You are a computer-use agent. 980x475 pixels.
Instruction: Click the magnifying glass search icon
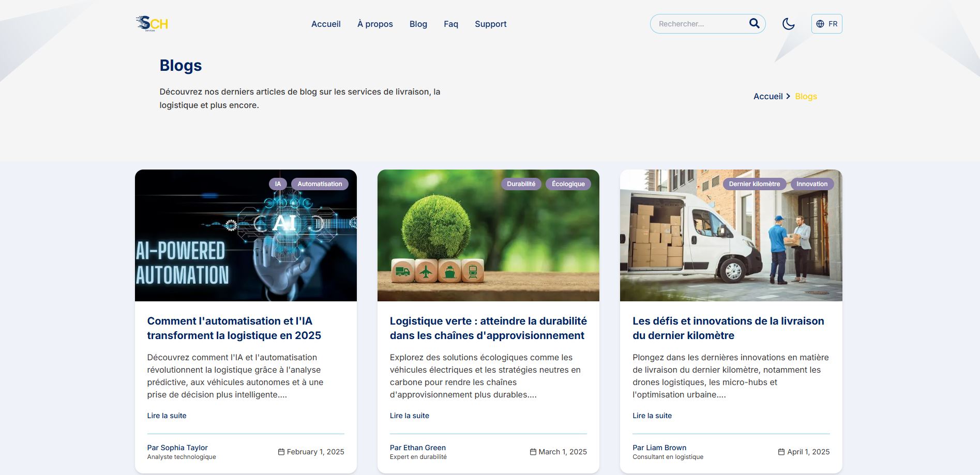[x=755, y=23]
